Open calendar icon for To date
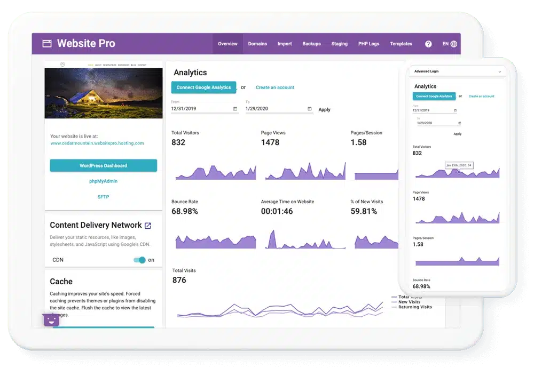Image resolution: width=534 pixels, height=392 pixels. [310, 109]
